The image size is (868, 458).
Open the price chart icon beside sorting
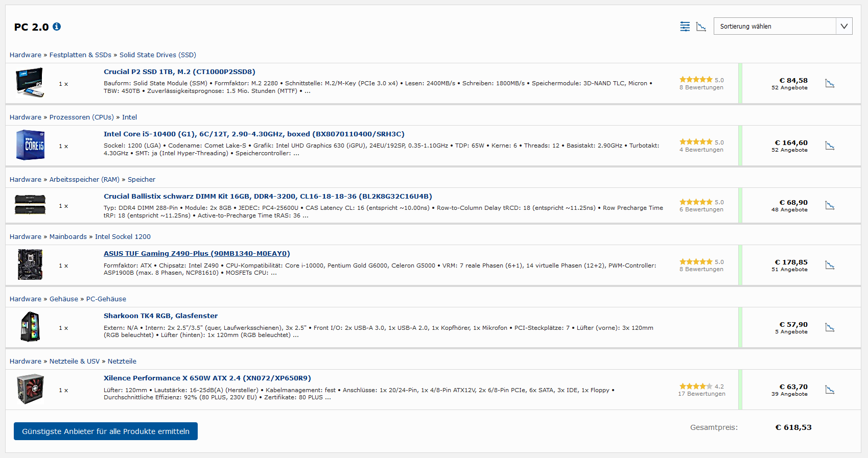[x=701, y=27]
